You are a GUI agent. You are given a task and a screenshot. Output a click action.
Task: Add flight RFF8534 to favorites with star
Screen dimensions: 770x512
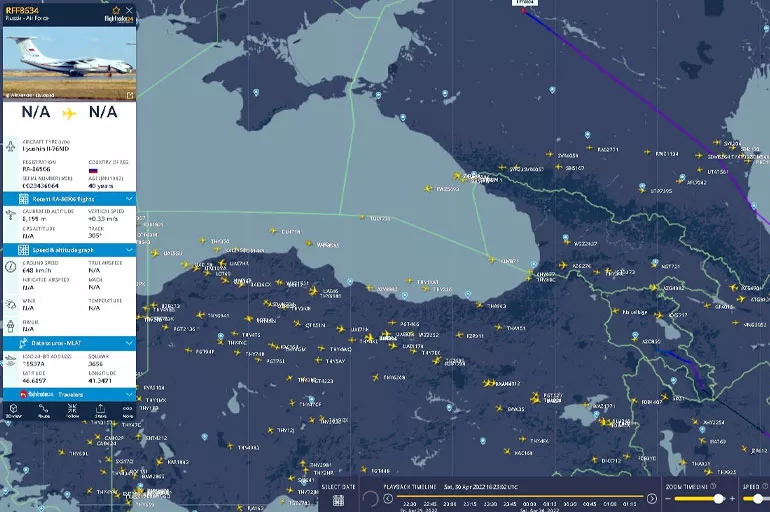tap(116, 10)
